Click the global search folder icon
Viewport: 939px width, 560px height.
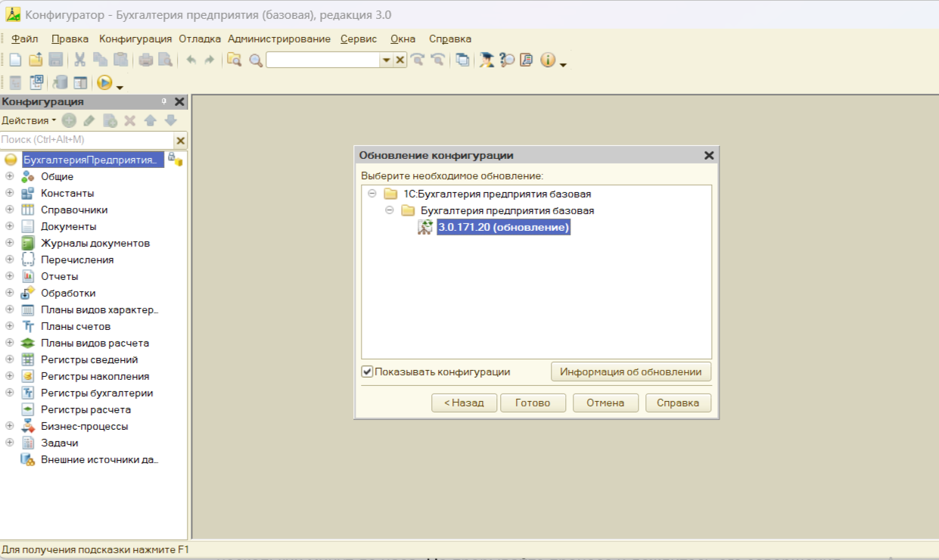[235, 60]
